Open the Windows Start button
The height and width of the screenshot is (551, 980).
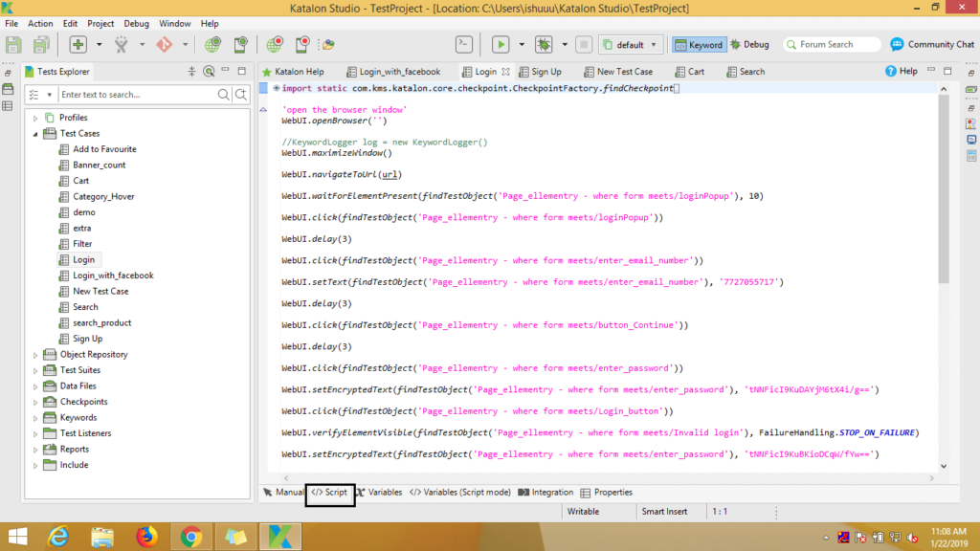(17, 537)
